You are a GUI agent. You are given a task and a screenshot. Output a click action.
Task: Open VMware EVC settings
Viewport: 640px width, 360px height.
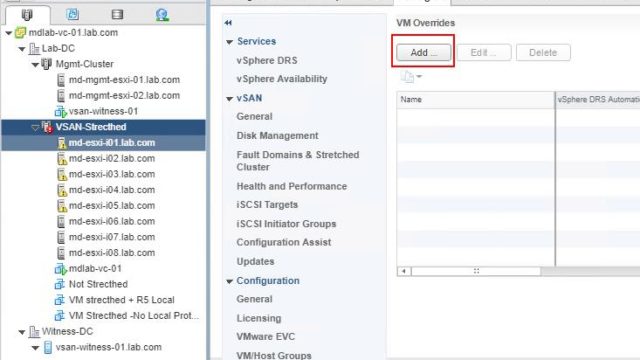[265, 336]
